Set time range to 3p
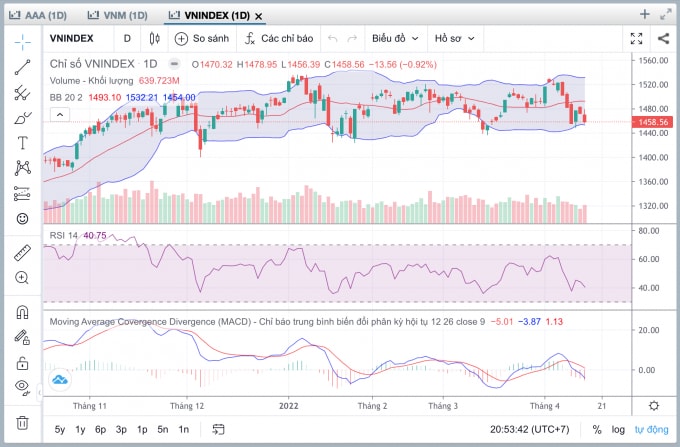This screenshot has width=680, height=447. [x=121, y=429]
